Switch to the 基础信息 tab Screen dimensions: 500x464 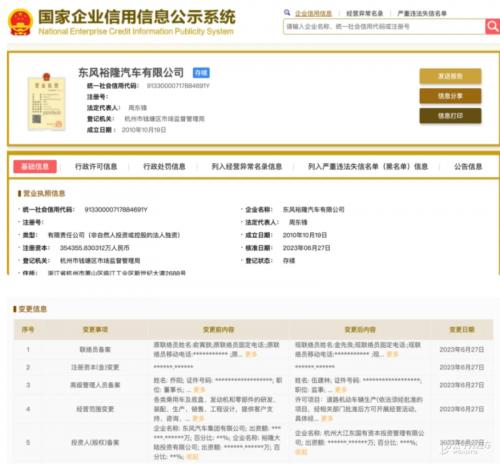click(35, 166)
